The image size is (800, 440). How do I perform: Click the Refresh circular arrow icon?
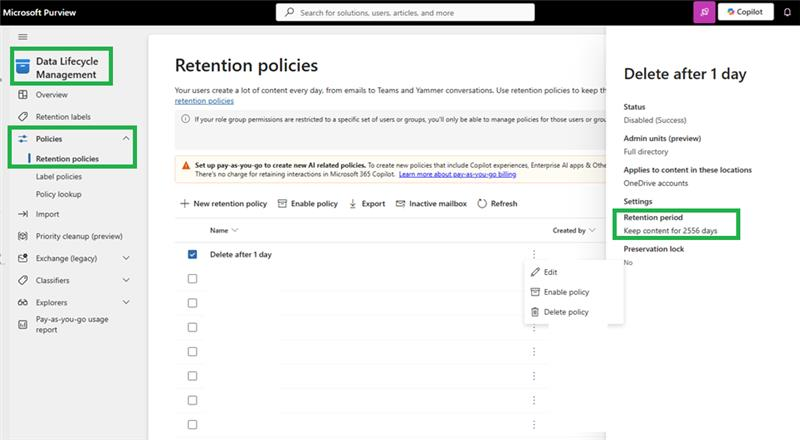point(482,203)
